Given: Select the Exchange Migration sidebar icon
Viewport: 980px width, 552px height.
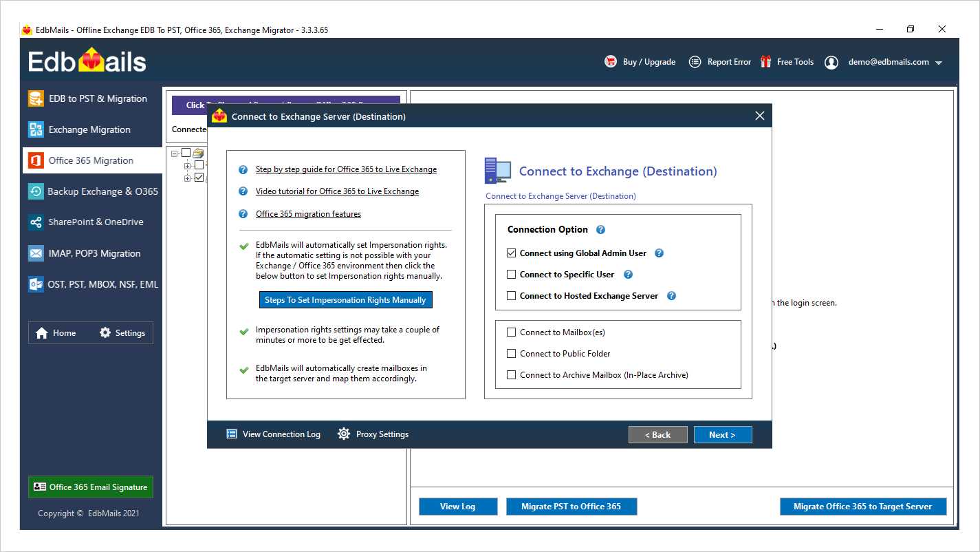Looking at the screenshot, I should coord(36,129).
